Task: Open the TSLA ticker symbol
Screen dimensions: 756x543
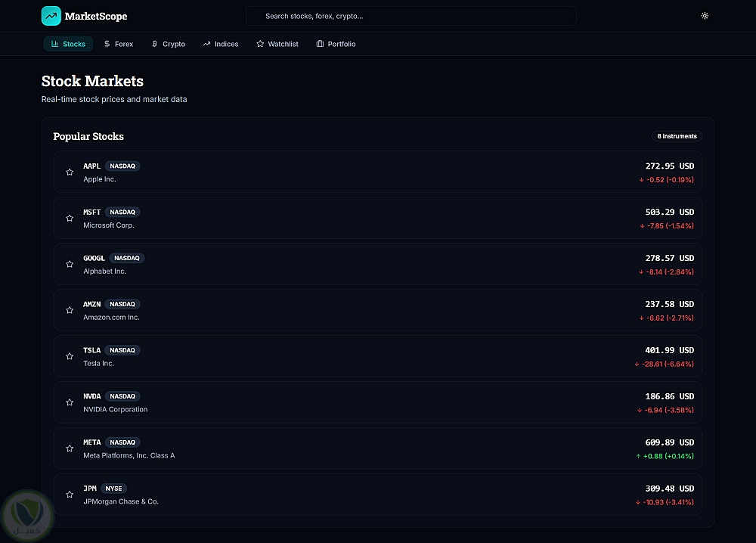Action: click(91, 350)
